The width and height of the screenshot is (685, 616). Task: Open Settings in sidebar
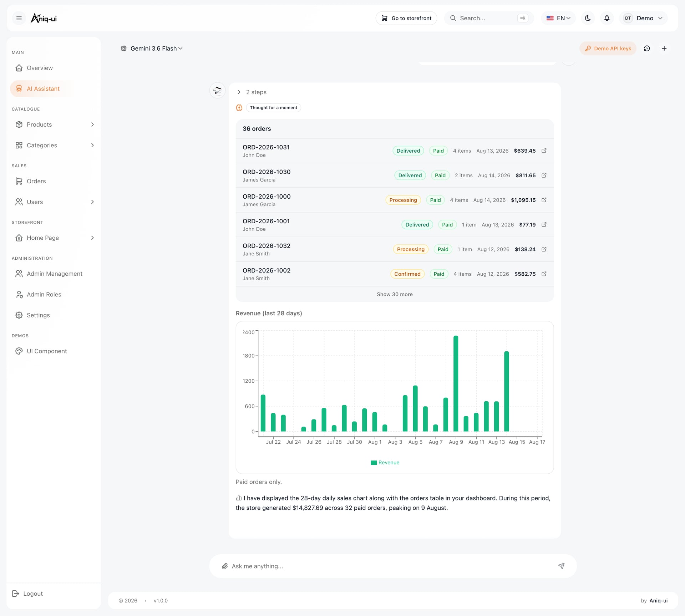[54, 315]
